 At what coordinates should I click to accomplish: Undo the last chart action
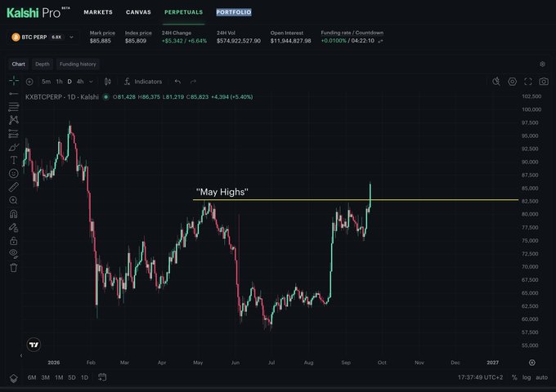177,82
